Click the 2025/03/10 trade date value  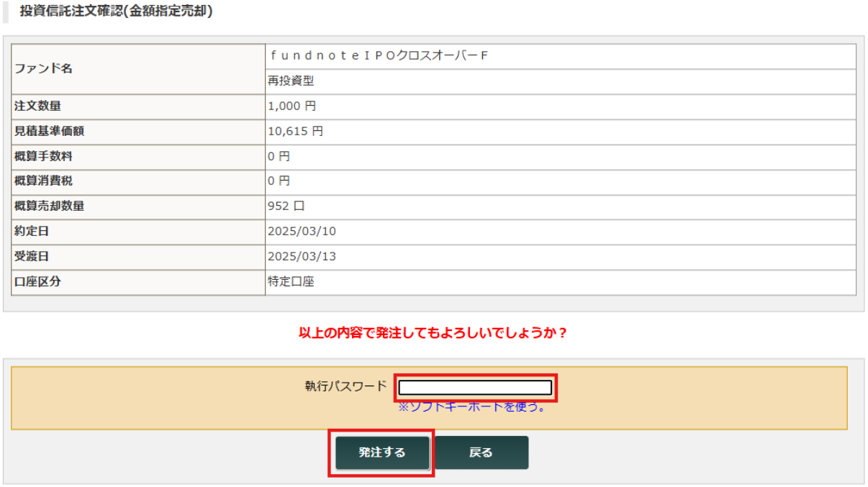coord(302,232)
